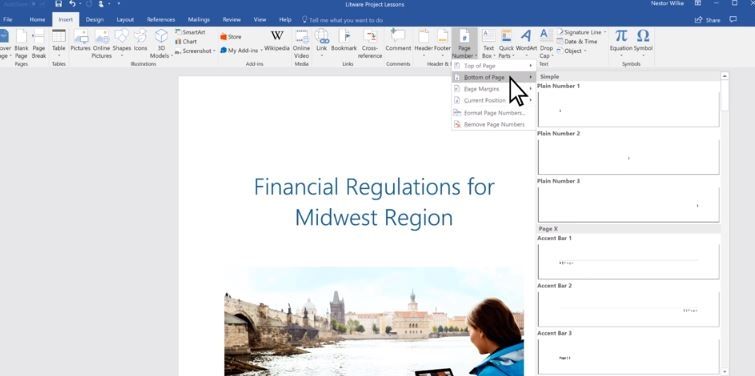755x376 pixels.
Task: Insert a SmartArt graphic
Action: point(191,32)
